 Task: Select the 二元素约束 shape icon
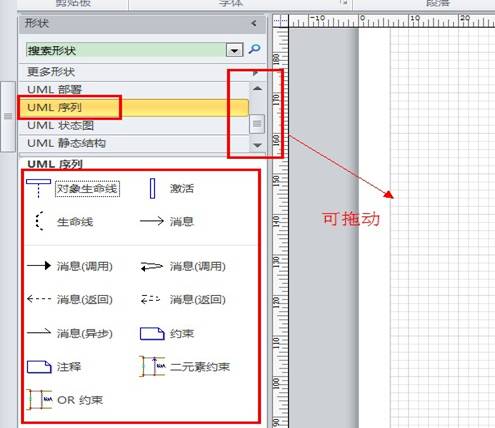click(x=152, y=366)
